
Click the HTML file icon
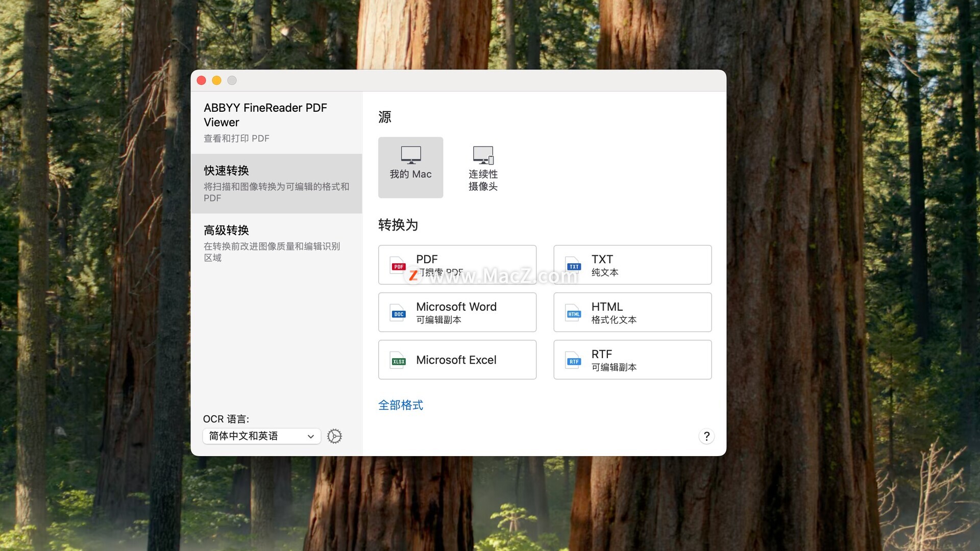click(x=574, y=313)
